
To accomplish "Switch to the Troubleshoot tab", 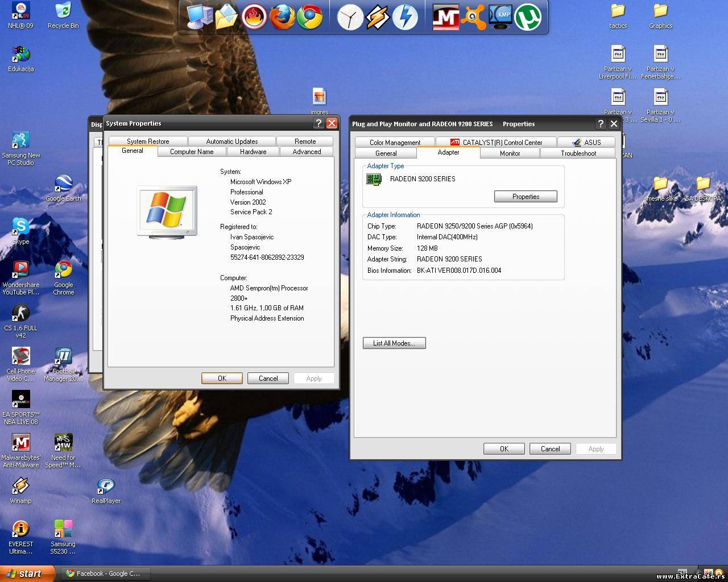I will click(578, 153).
